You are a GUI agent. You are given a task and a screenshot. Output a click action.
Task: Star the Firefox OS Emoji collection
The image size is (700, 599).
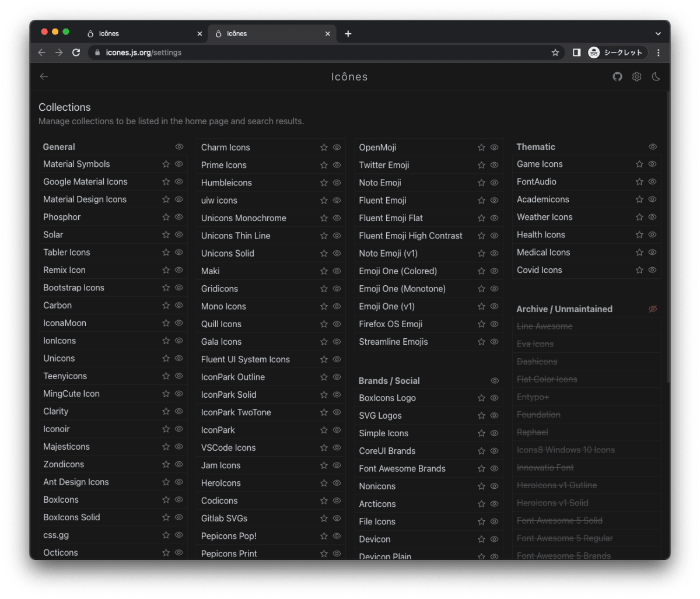coord(481,324)
